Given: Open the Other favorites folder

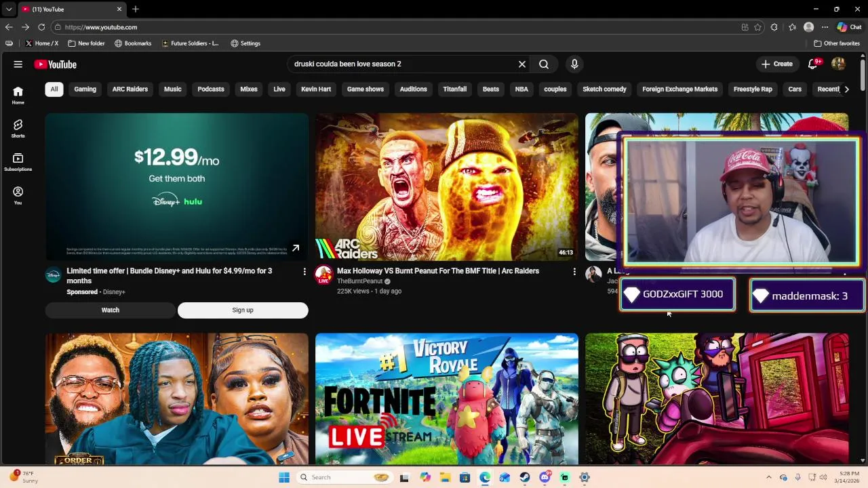Looking at the screenshot, I should tap(837, 43).
